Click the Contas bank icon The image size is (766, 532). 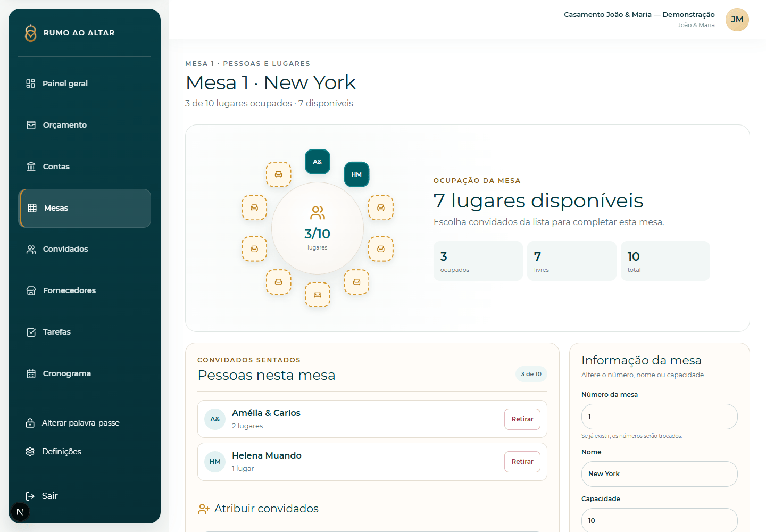coord(31,167)
